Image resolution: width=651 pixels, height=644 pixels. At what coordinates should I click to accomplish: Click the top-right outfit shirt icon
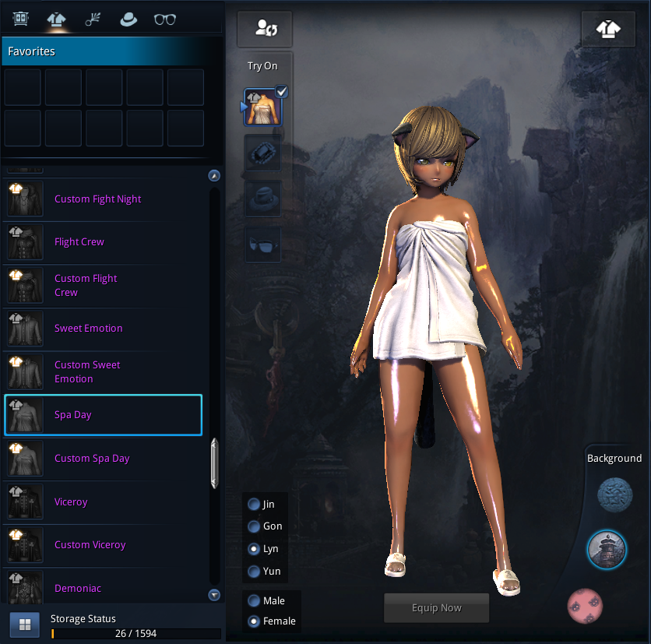tap(608, 29)
